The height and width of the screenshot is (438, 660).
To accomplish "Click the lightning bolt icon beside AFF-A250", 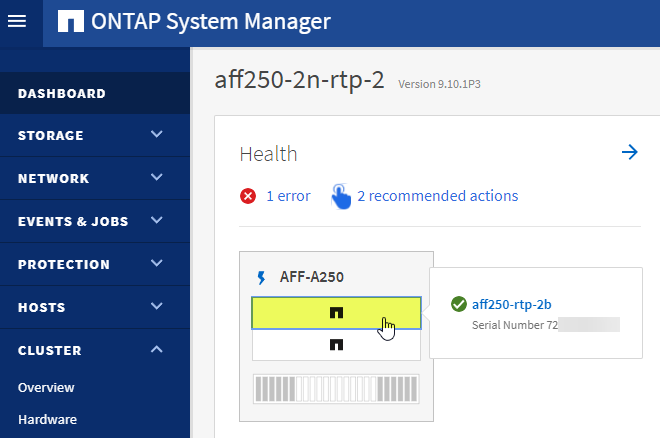I will pos(262,276).
